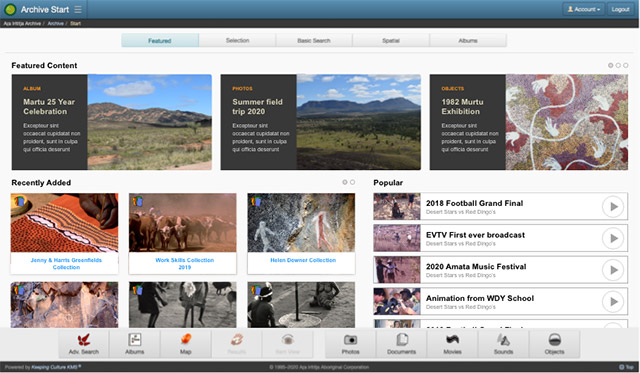Screen dimensions: 640x373
Task: Click the 2020 Amata Music Festival title
Action: click(x=476, y=266)
